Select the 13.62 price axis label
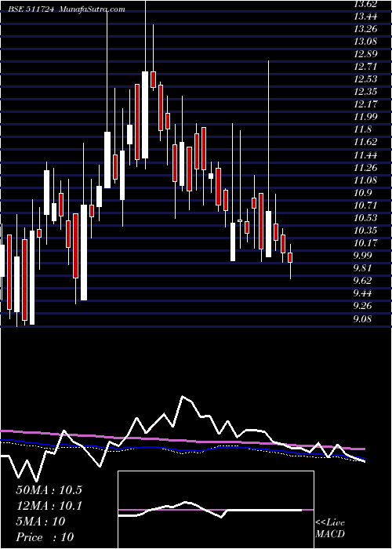This screenshot has height=549, width=392. point(365,4)
